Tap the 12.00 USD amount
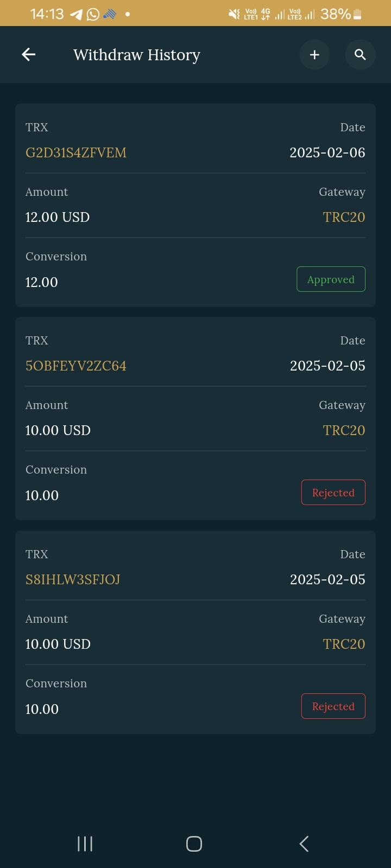This screenshot has width=391, height=868. point(58,217)
